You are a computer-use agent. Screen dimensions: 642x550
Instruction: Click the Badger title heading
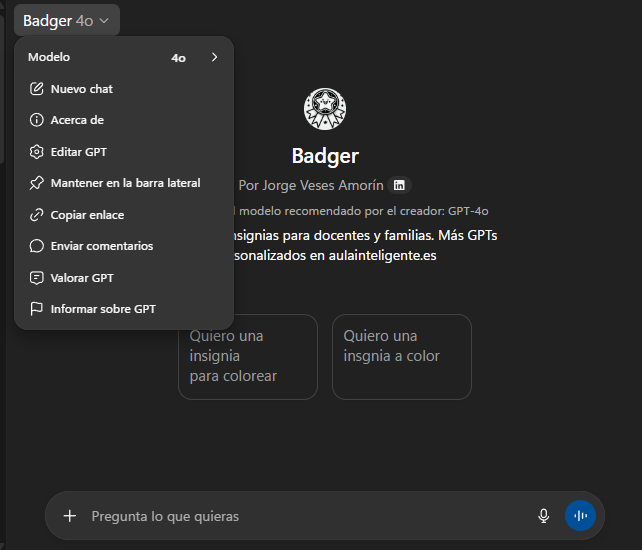(x=325, y=156)
